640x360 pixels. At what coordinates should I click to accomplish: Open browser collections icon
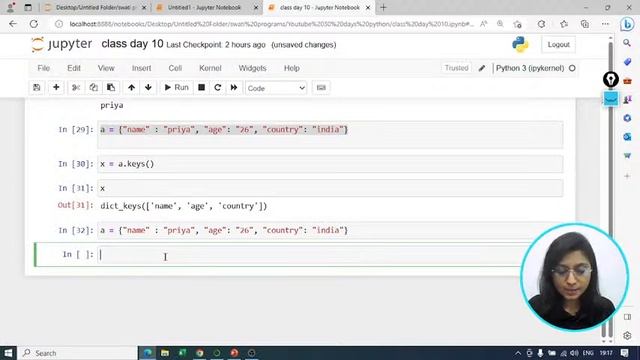(x=585, y=24)
